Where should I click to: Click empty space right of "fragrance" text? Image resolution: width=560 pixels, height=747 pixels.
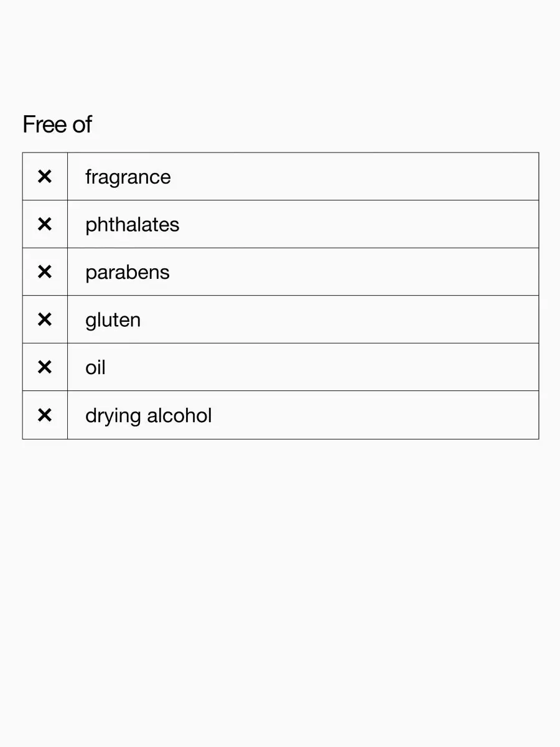[x=355, y=177]
